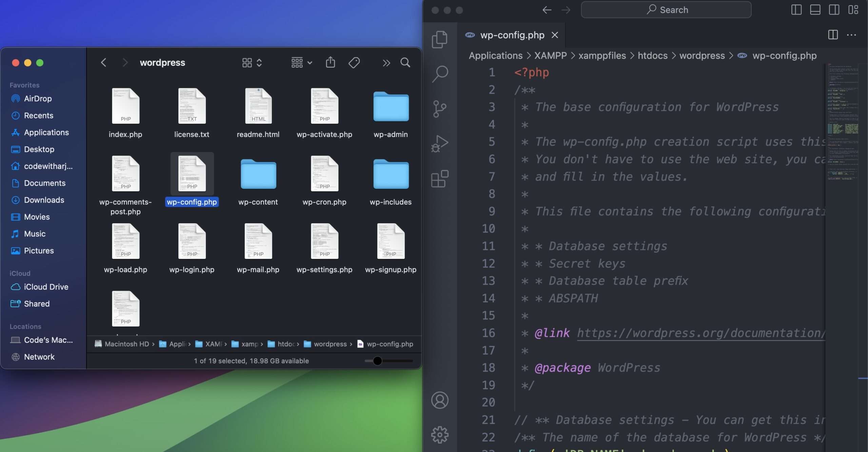Click the code minimap in VS Code
Viewport: 868px width, 452px height.
[843, 122]
